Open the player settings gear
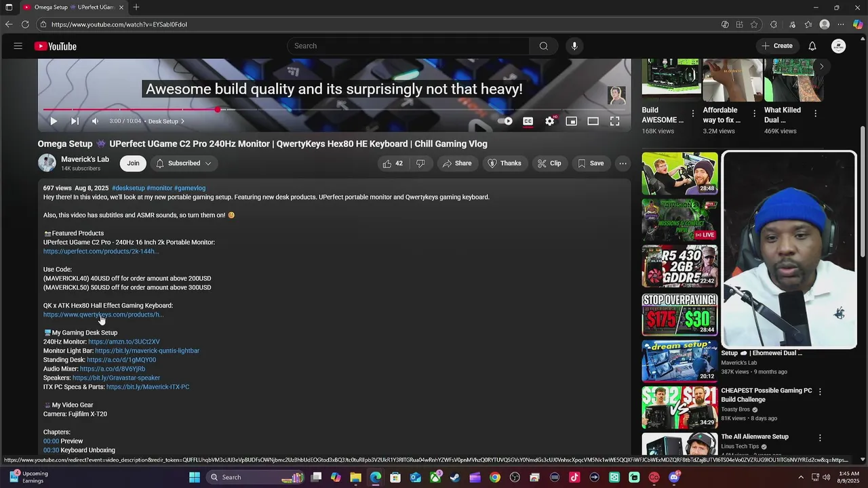Viewport: 868px width, 488px height. 550,121
